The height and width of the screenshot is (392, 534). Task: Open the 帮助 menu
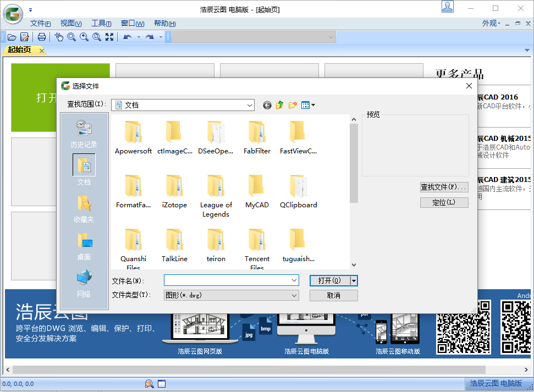point(165,23)
